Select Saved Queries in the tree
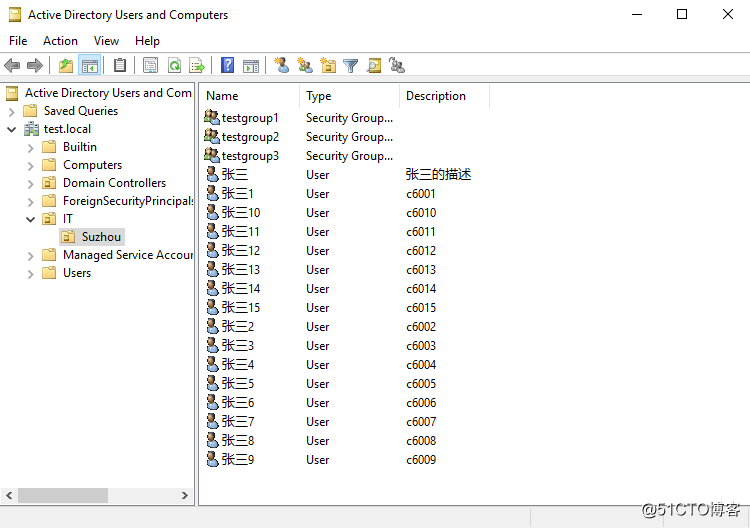Image resolution: width=750 pixels, height=528 pixels. (x=80, y=111)
